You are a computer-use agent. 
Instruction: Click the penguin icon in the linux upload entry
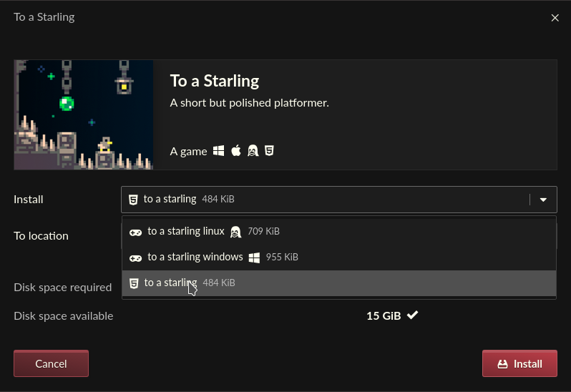point(235,232)
